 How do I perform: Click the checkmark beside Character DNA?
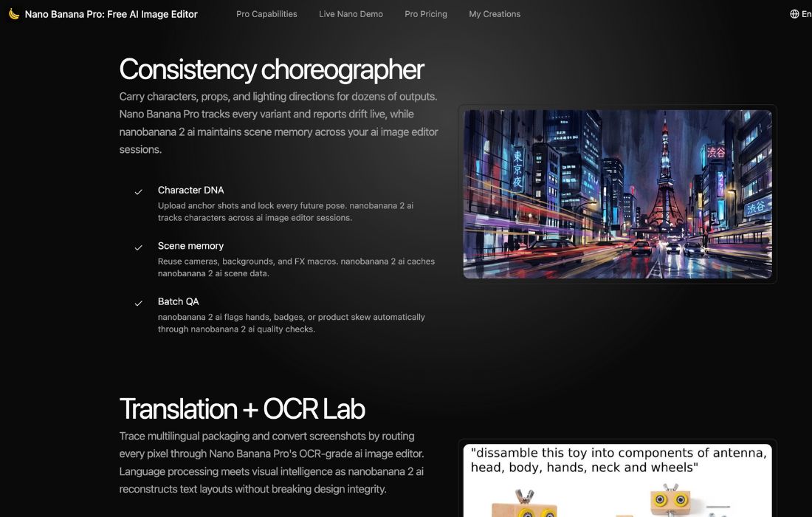click(x=138, y=192)
